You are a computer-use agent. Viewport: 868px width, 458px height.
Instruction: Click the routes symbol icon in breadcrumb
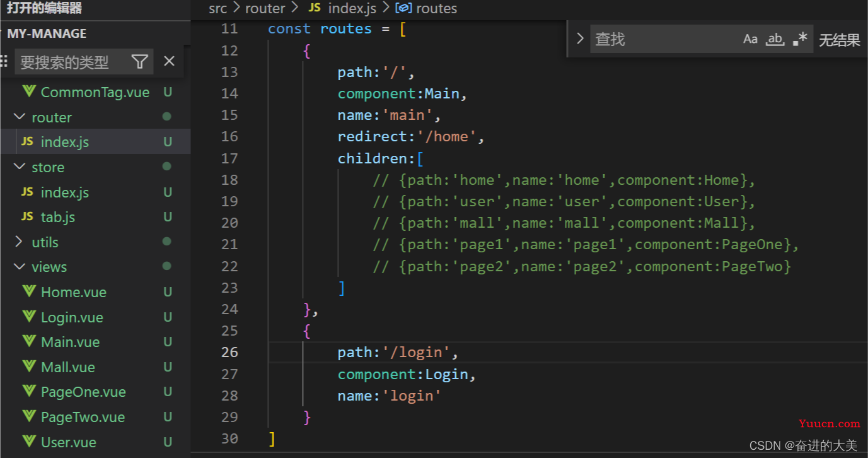pos(403,9)
